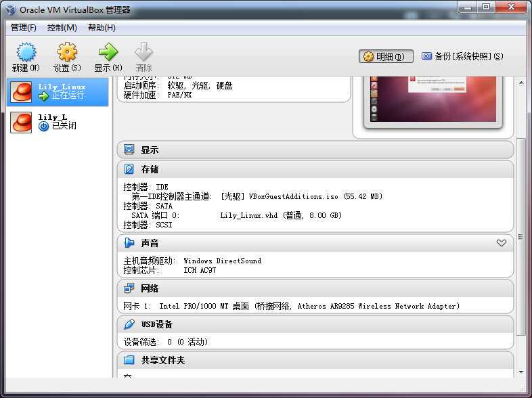Open 设置 (Settings) gear icon
Image resolution: width=532 pixels, height=398 pixels.
click(67, 52)
